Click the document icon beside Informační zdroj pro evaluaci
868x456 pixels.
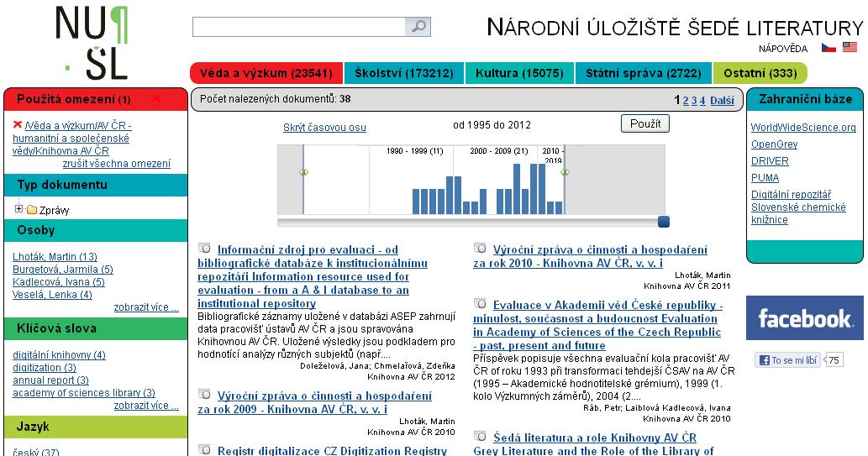[205, 248]
